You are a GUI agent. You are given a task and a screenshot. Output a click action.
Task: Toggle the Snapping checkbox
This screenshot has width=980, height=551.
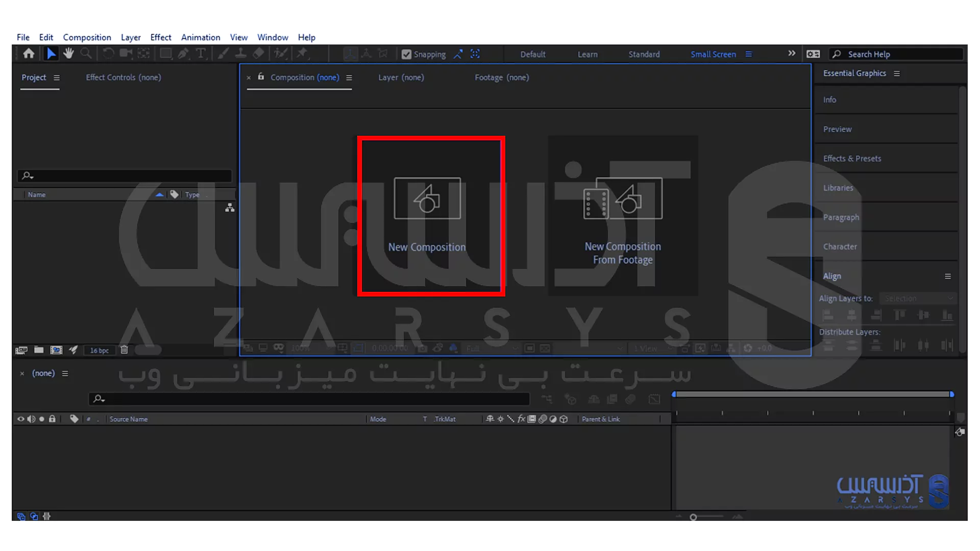point(406,54)
